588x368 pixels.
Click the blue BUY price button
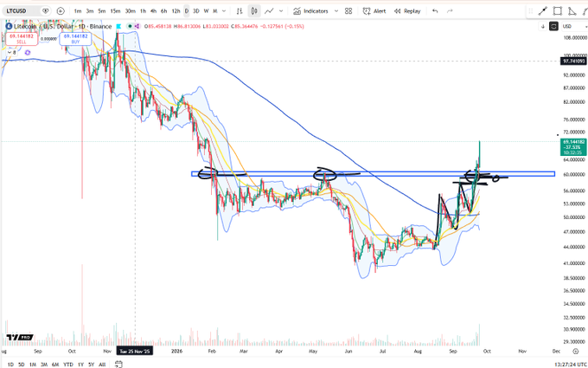click(x=75, y=39)
